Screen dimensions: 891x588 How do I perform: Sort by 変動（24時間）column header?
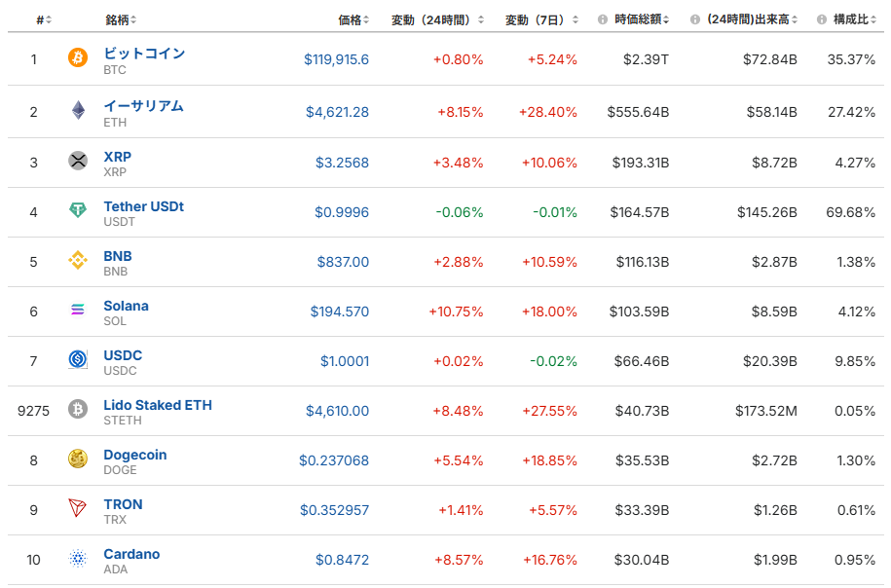(437, 19)
